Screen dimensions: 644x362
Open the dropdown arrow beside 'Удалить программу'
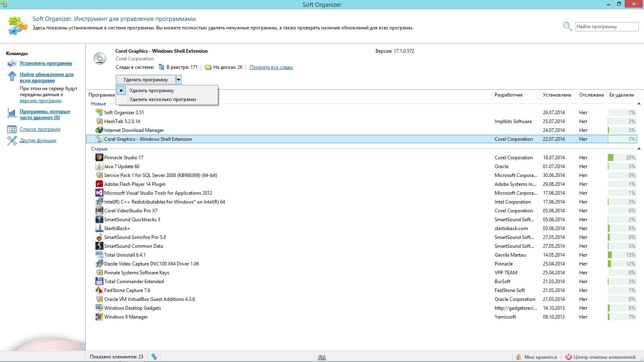178,80
